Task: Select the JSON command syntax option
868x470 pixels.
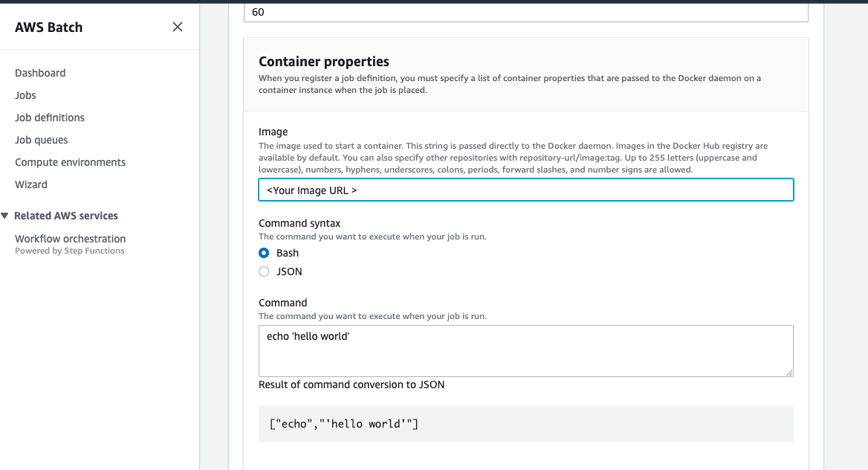Action: [x=264, y=271]
